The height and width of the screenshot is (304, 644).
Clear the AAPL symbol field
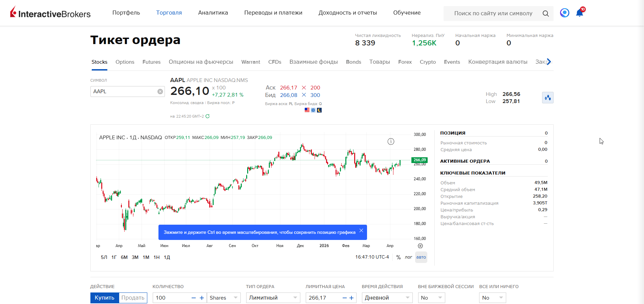160,92
